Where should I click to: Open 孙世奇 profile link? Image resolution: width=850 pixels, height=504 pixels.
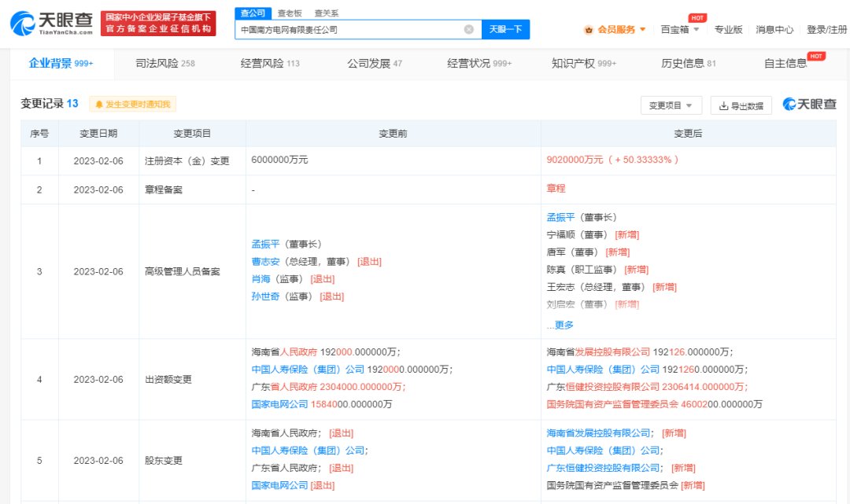tap(265, 296)
